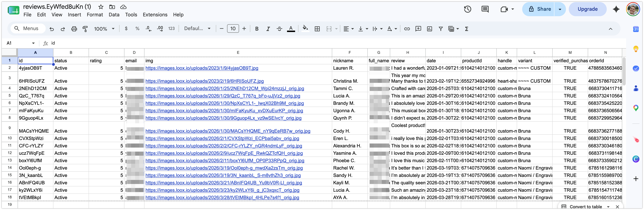Open the 6HRISoUFZ.jpg image link
The image size is (644, 210).
(204, 81)
